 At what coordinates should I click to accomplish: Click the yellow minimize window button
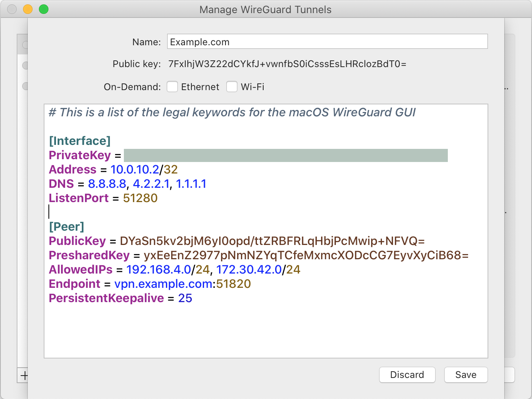[28, 9]
